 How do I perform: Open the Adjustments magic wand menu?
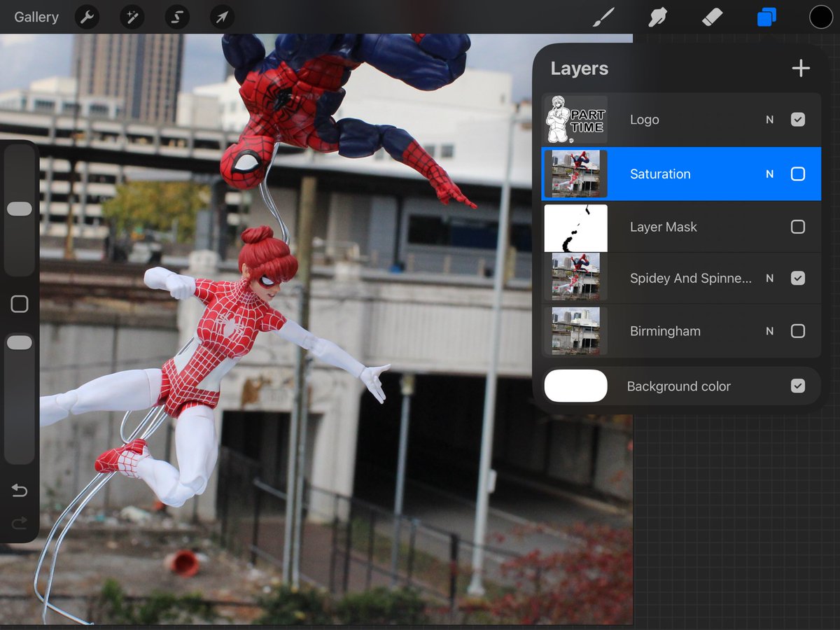132,17
